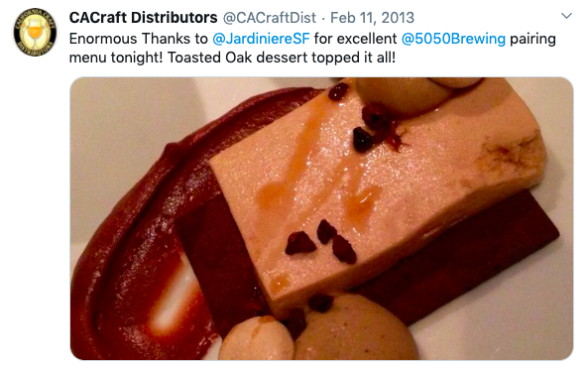Open the CACraft Distributors profile avatar
This screenshot has height=370, width=588.
[35, 32]
